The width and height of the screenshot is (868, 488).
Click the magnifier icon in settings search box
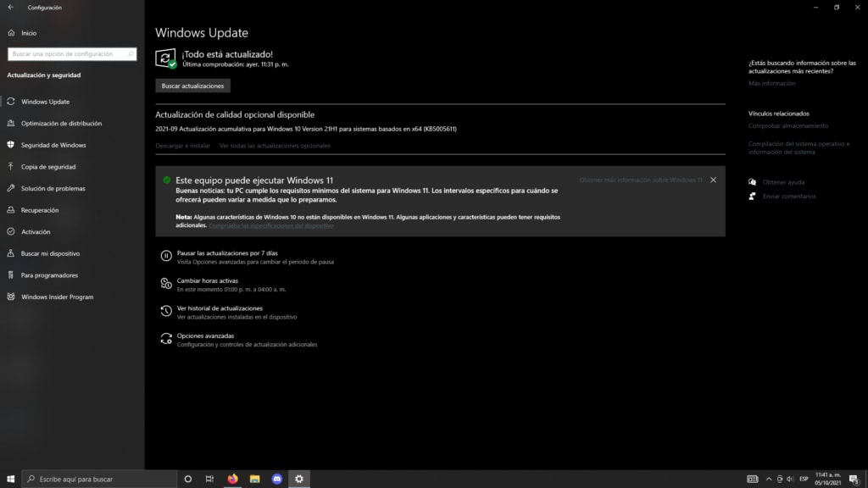130,54
